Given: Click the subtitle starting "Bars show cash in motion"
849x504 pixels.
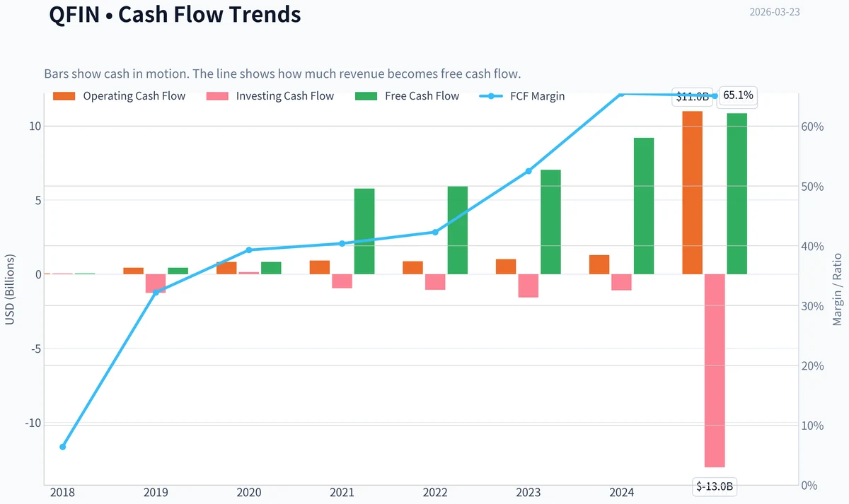Looking at the screenshot, I should (x=282, y=74).
